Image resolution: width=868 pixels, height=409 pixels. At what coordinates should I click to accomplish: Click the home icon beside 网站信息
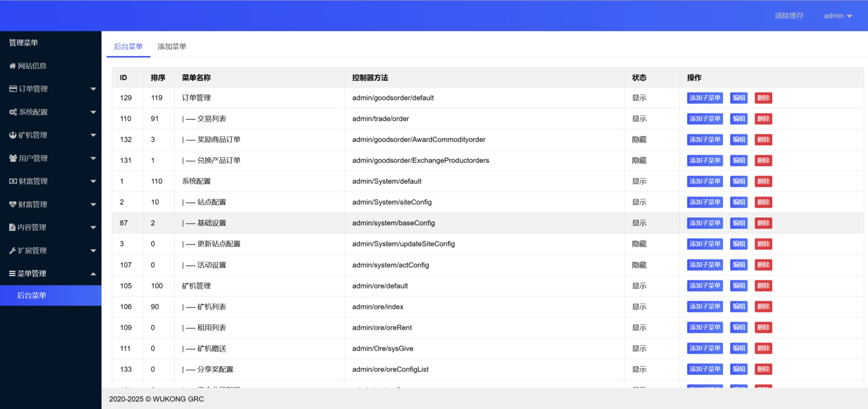click(x=13, y=66)
